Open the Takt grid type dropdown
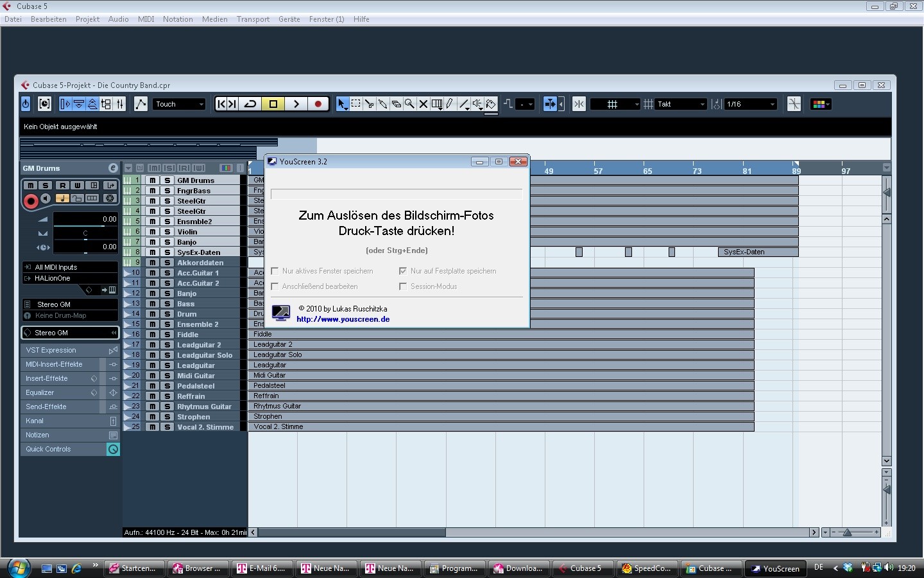 [681, 104]
